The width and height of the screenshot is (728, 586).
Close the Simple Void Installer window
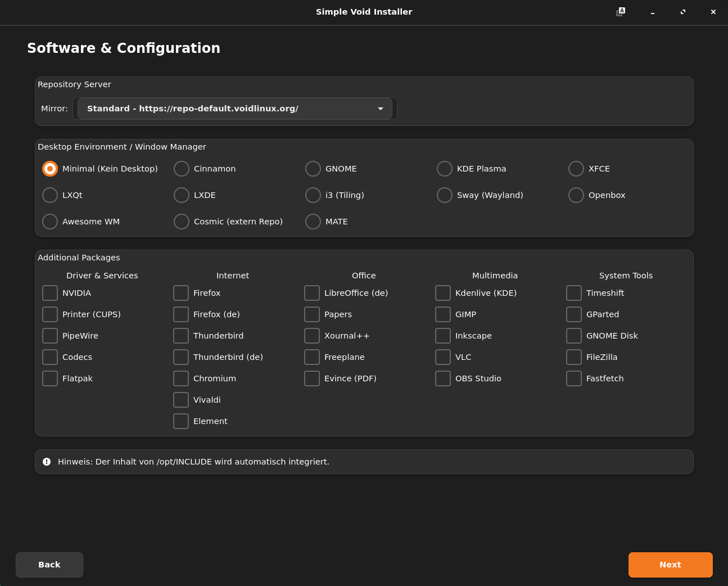click(x=713, y=12)
